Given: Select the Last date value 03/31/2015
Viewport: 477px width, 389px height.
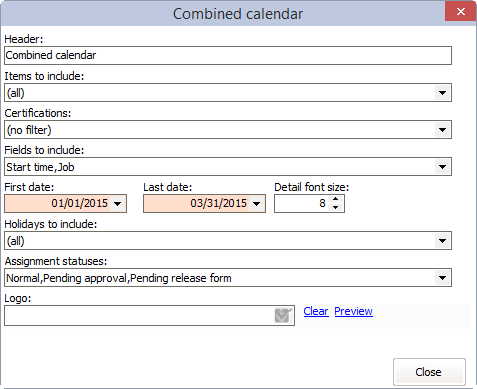Looking at the screenshot, I should click(218, 203).
